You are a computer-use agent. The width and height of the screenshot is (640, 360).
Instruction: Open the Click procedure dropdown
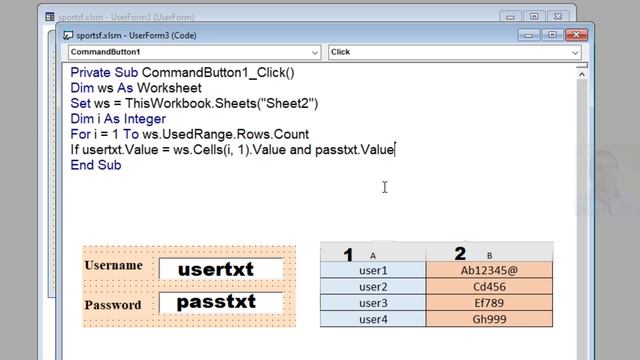[x=575, y=52]
